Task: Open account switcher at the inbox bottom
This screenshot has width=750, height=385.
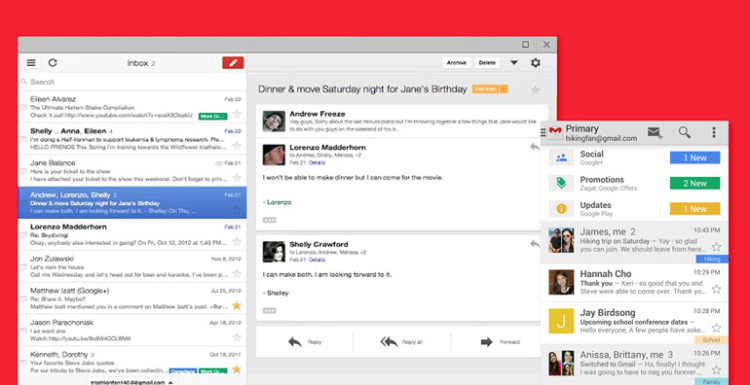Action: pos(132,382)
